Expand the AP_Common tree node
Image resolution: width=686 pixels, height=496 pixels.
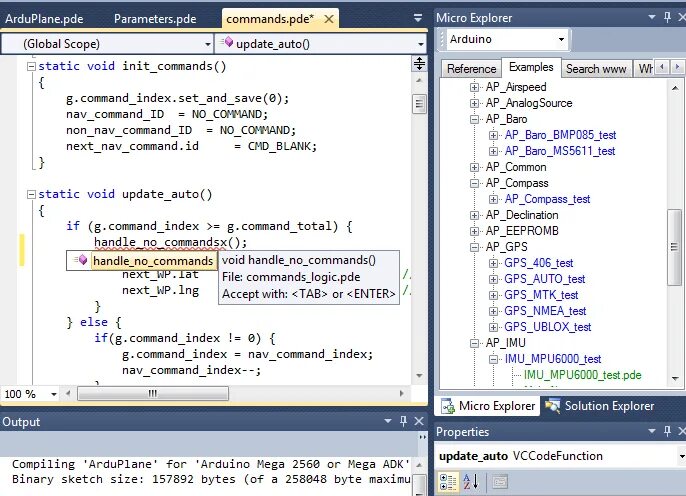click(474, 167)
